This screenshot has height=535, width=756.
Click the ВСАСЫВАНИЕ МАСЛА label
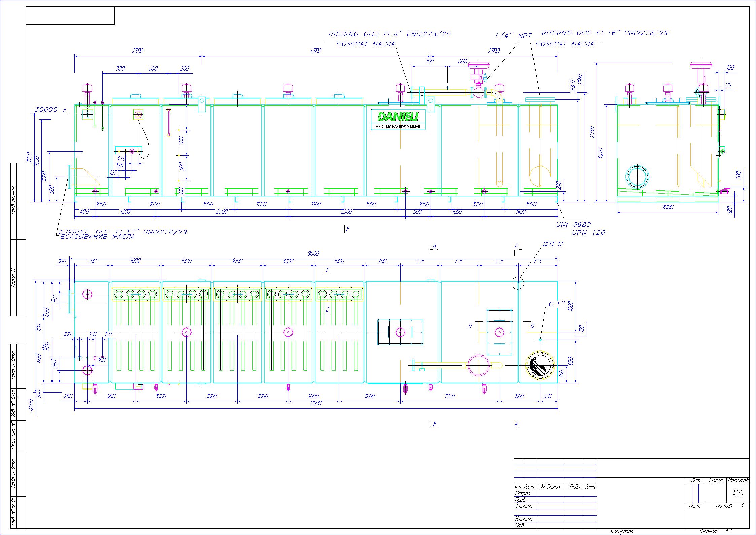(97, 237)
